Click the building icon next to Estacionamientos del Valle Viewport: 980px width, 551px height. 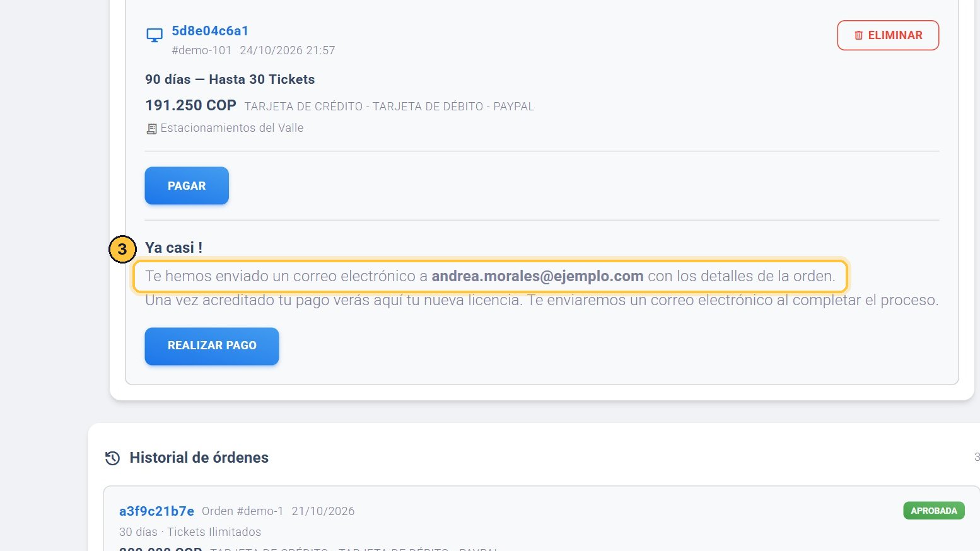pos(151,129)
